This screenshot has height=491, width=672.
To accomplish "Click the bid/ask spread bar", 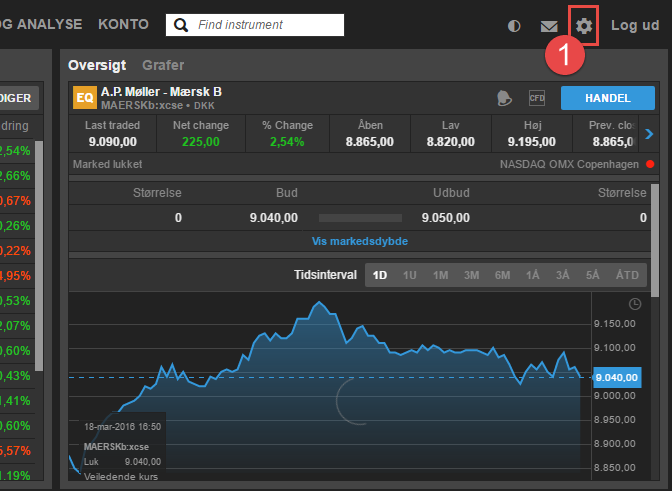I will 360,218.
